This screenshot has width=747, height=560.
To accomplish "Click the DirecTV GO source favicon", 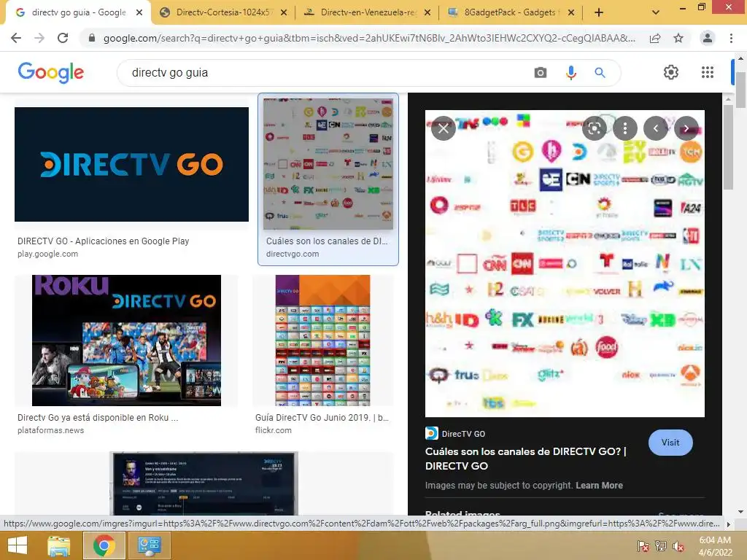I will tap(431, 433).
